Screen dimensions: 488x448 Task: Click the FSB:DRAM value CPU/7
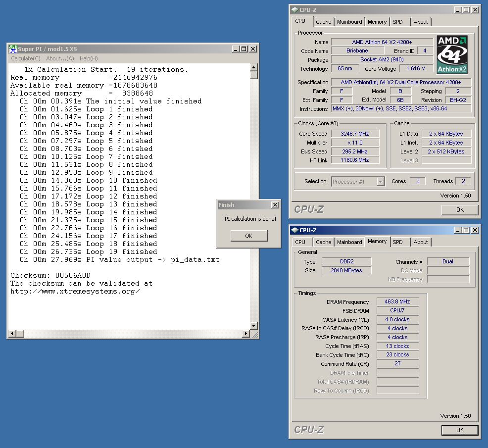click(x=397, y=310)
